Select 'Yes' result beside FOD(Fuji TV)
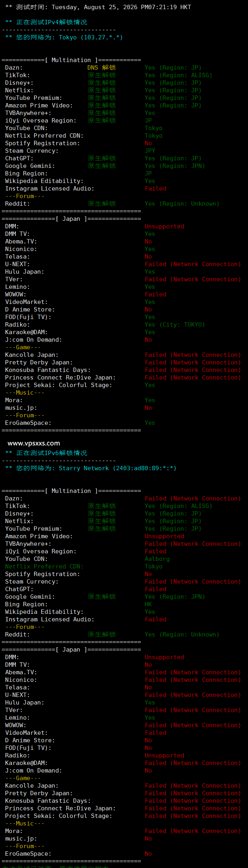The height and width of the screenshot is (868, 248). point(150,317)
